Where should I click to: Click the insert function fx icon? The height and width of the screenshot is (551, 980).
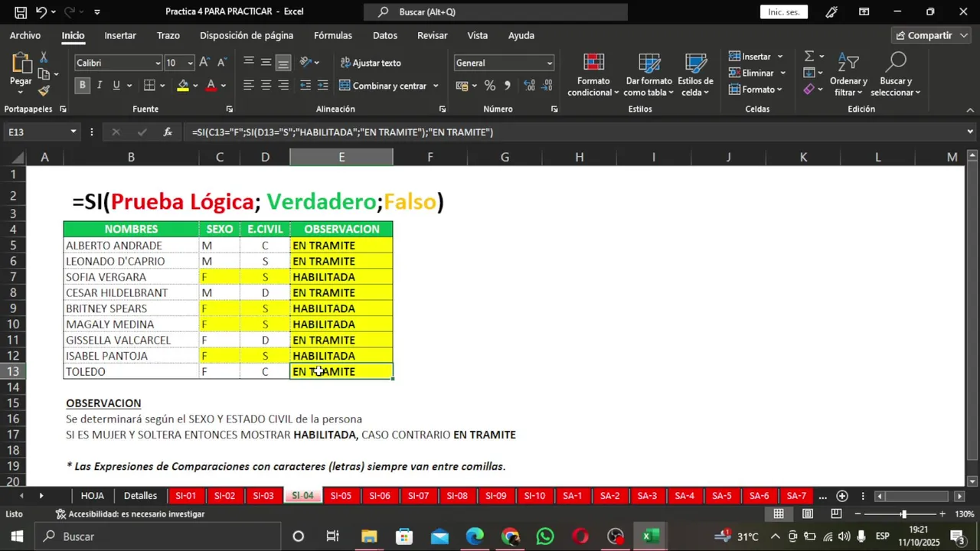pyautogui.click(x=168, y=132)
